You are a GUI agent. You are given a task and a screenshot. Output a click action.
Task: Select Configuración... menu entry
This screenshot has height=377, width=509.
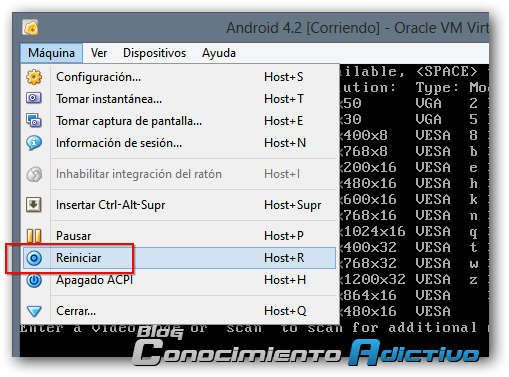pyautogui.click(x=179, y=77)
